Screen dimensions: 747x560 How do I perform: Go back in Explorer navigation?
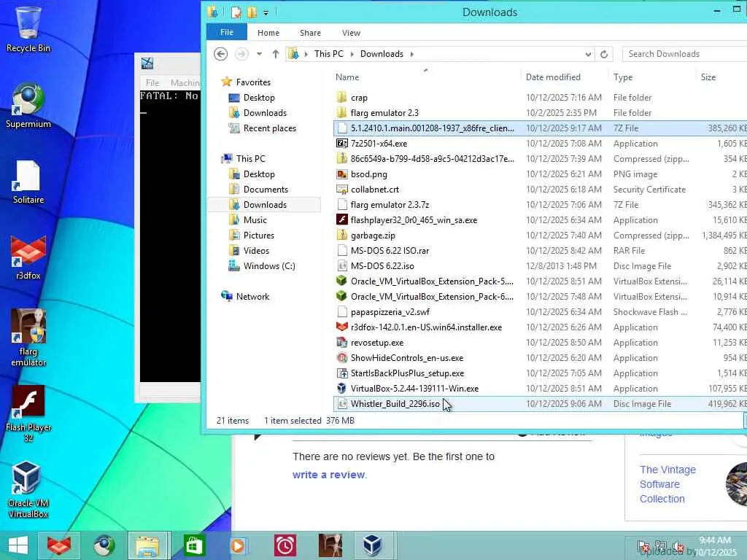[220, 54]
